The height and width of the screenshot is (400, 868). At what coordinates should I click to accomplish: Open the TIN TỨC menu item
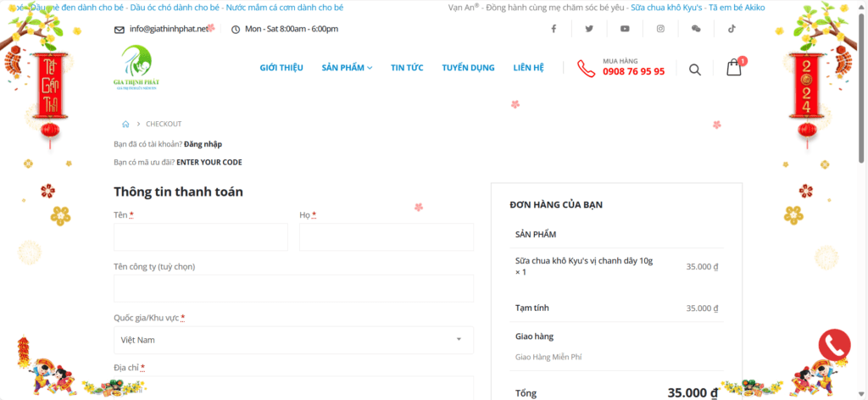[407, 68]
